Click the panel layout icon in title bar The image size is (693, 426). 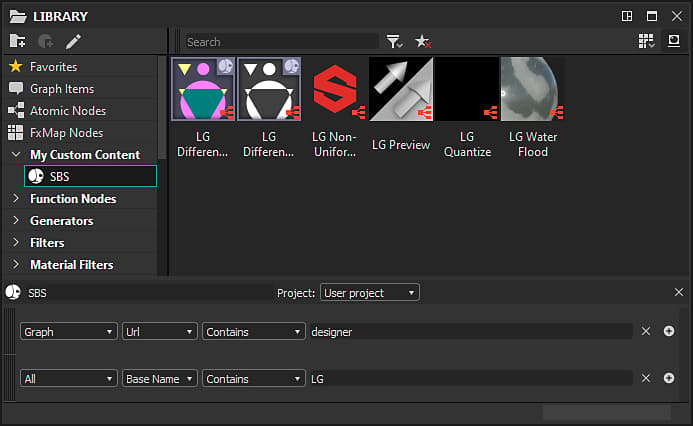627,16
